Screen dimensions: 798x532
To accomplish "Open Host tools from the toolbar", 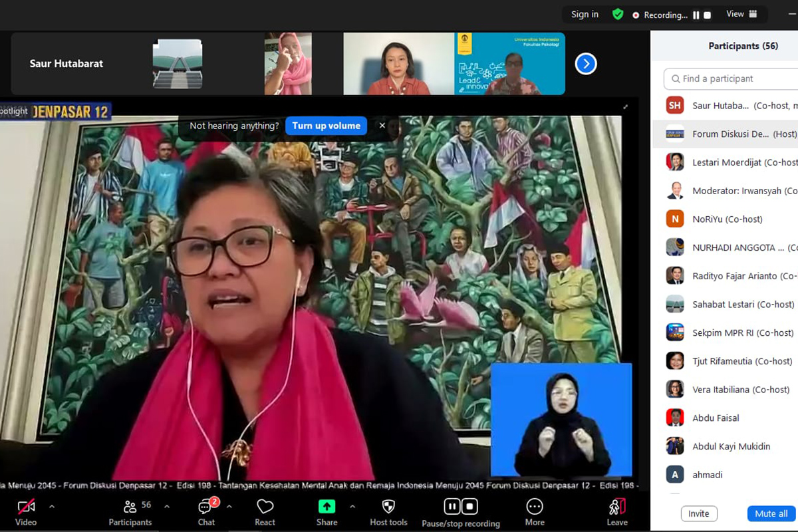I will [388, 507].
